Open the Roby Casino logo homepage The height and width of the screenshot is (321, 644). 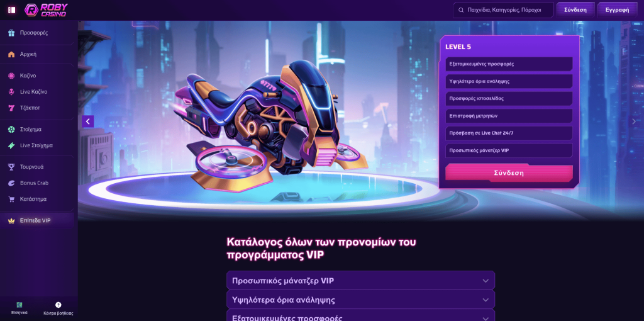click(x=47, y=10)
